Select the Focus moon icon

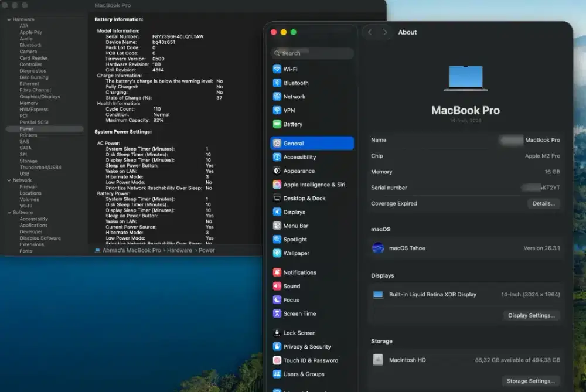point(277,300)
